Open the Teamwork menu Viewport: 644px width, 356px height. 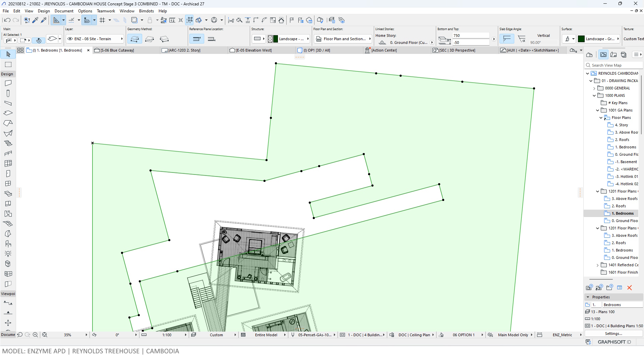(x=106, y=11)
